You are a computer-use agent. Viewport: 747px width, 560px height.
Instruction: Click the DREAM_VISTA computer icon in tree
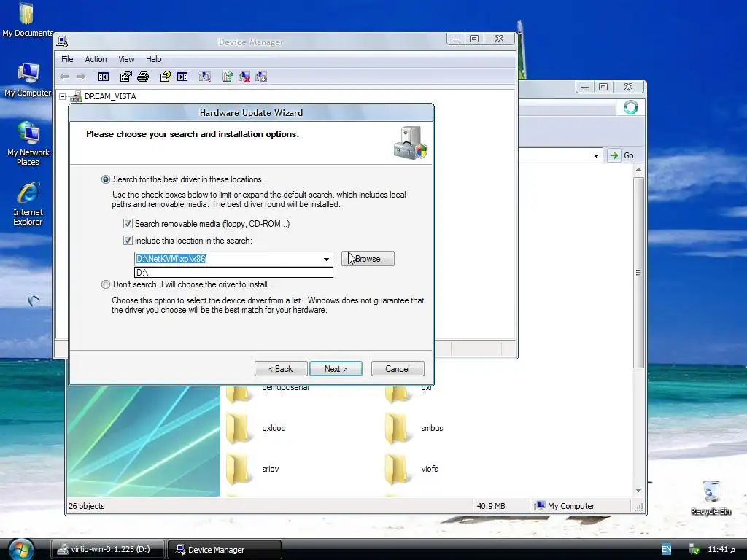point(76,97)
